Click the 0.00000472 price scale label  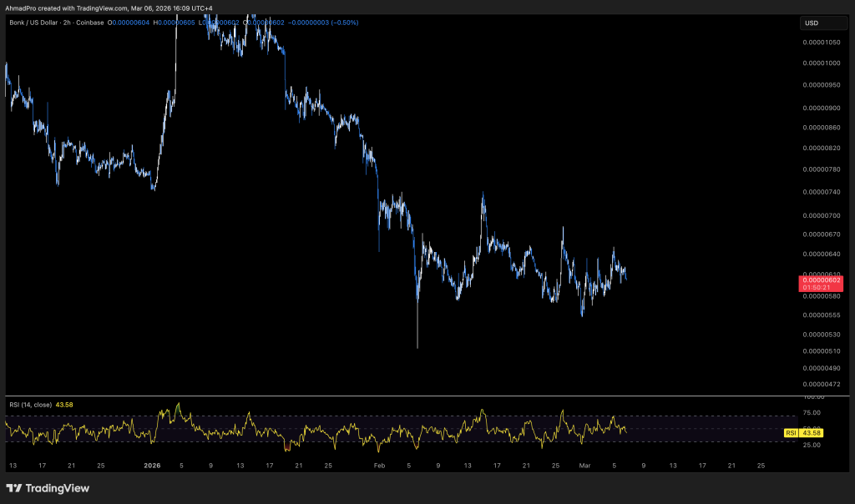point(819,385)
